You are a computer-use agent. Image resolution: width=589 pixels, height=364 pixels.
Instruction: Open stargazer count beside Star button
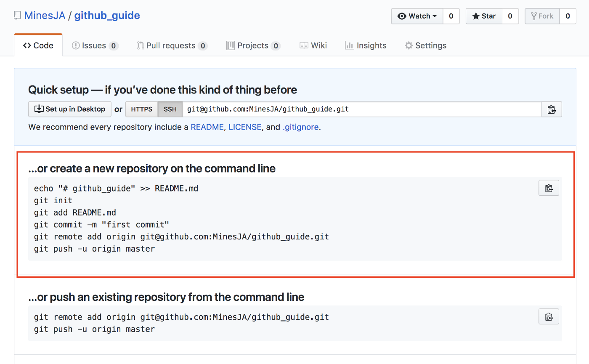[510, 16]
